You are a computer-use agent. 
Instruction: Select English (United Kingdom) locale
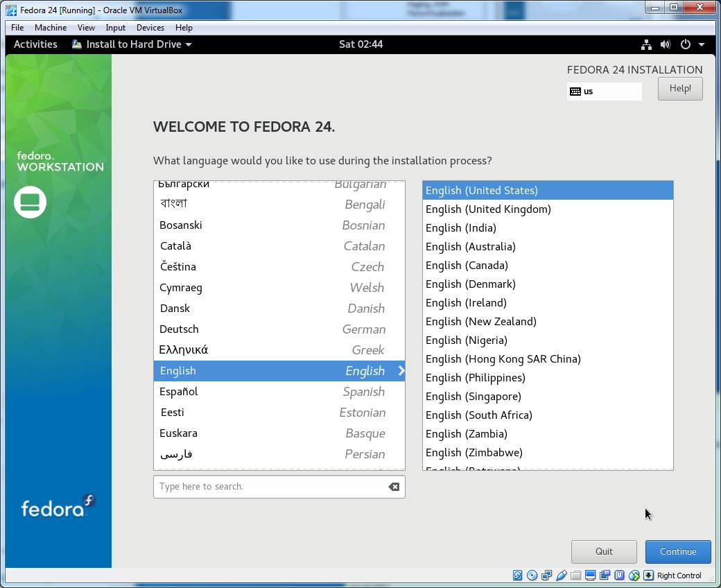pyautogui.click(x=548, y=209)
